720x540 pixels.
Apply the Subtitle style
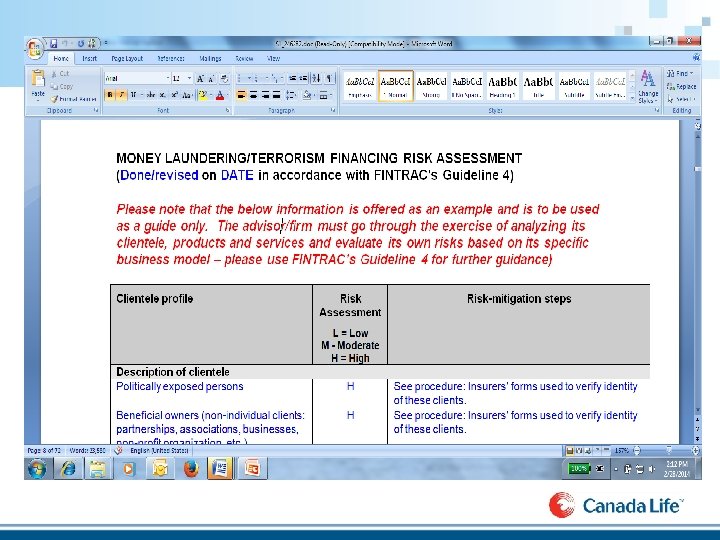click(574, 86)
